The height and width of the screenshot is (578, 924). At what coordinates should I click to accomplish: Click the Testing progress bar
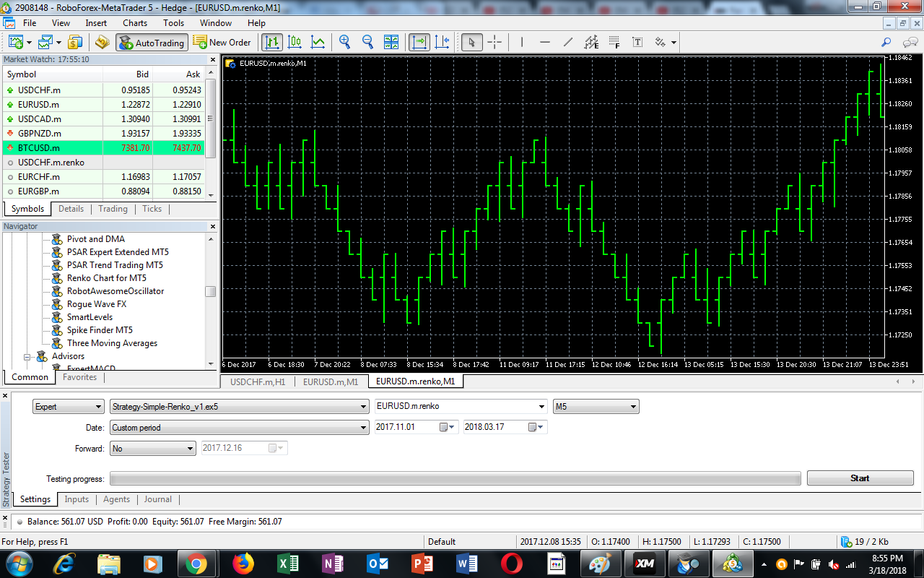point(455,478)
